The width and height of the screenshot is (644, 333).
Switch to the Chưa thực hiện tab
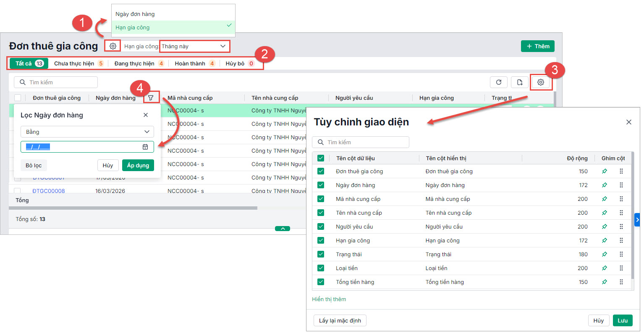(79, 63)
